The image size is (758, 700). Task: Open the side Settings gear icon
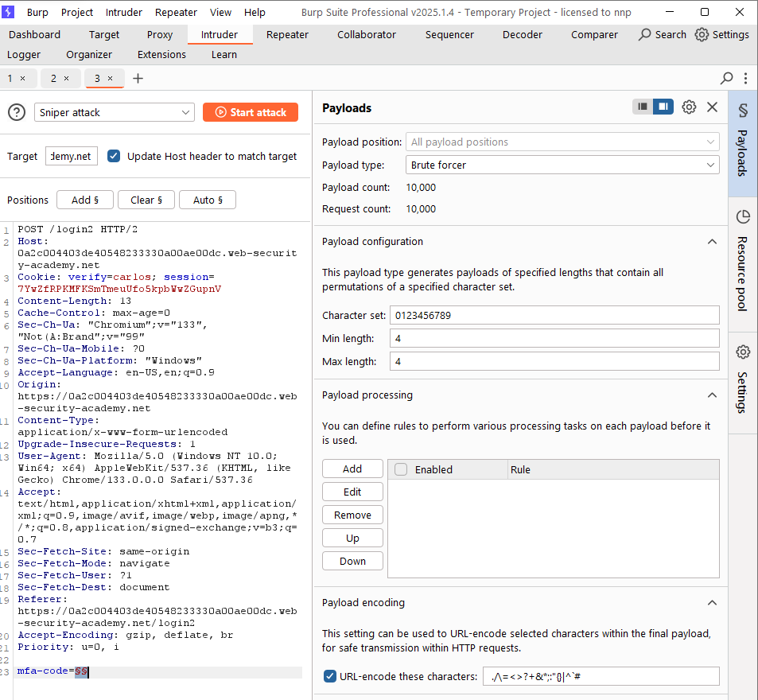[743, 352]
